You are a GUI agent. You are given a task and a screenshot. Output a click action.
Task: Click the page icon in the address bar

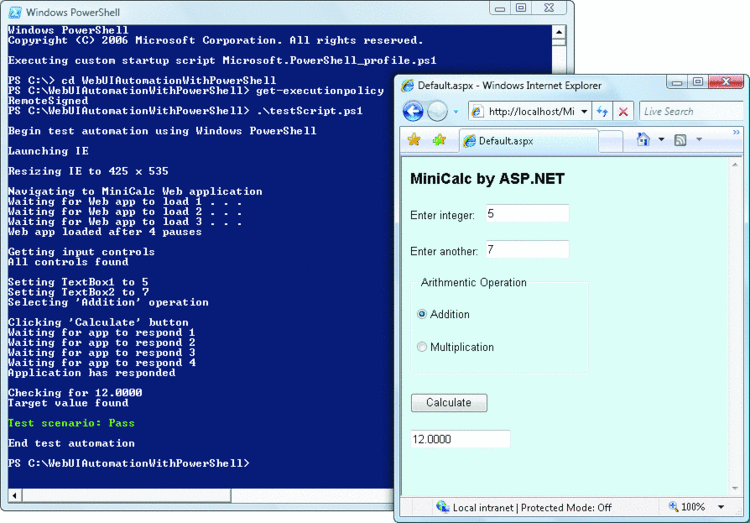coord(477,111)
